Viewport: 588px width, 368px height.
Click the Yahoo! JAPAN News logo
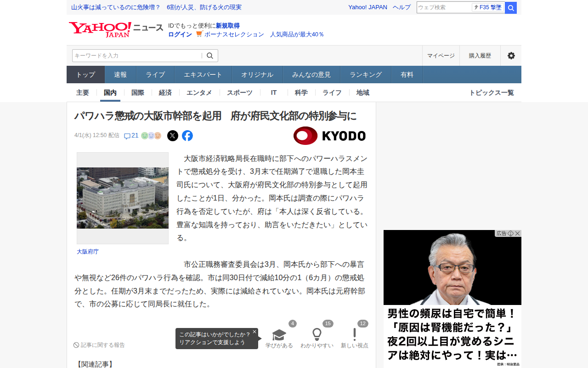pos(116,29)
